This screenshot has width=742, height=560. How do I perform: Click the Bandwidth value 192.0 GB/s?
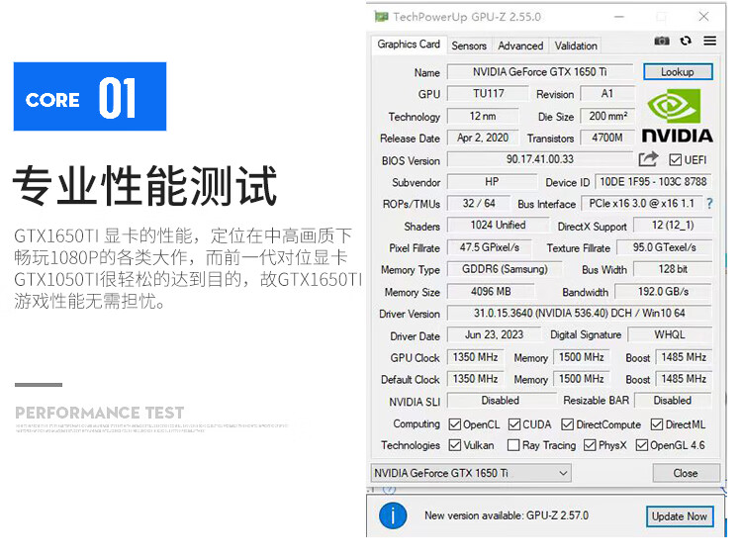tap(663, 292)
